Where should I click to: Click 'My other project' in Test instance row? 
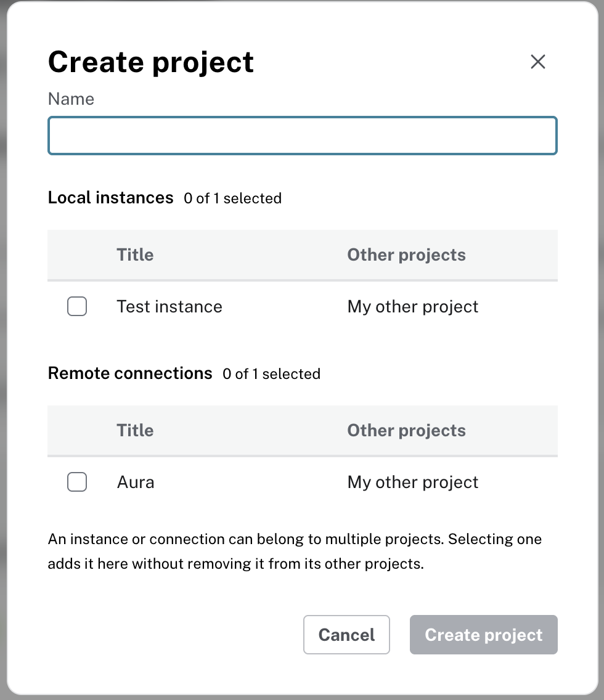point(413,307)
